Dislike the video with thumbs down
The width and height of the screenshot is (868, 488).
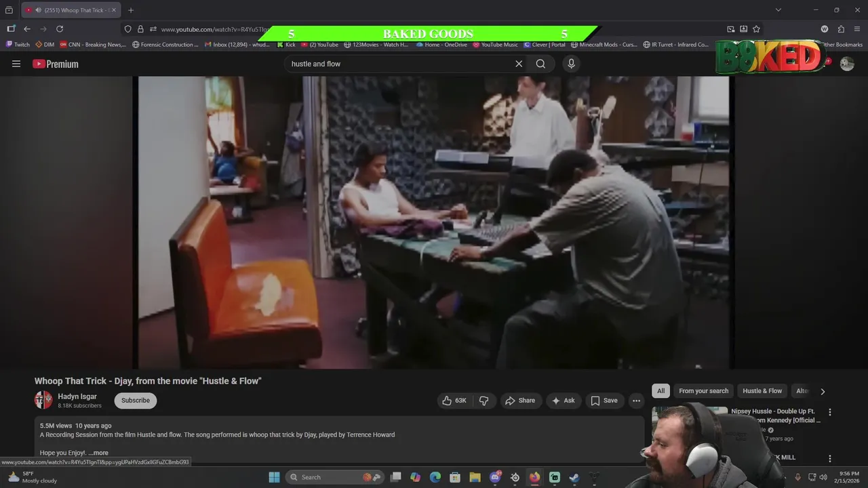click(x=484, y=401)
